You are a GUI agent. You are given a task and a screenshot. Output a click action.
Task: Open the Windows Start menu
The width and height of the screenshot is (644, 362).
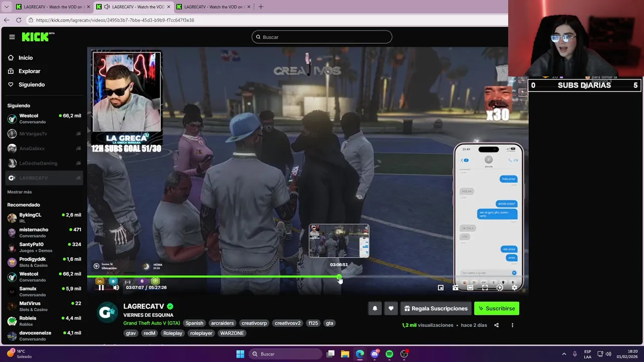(x=240, y=354)
